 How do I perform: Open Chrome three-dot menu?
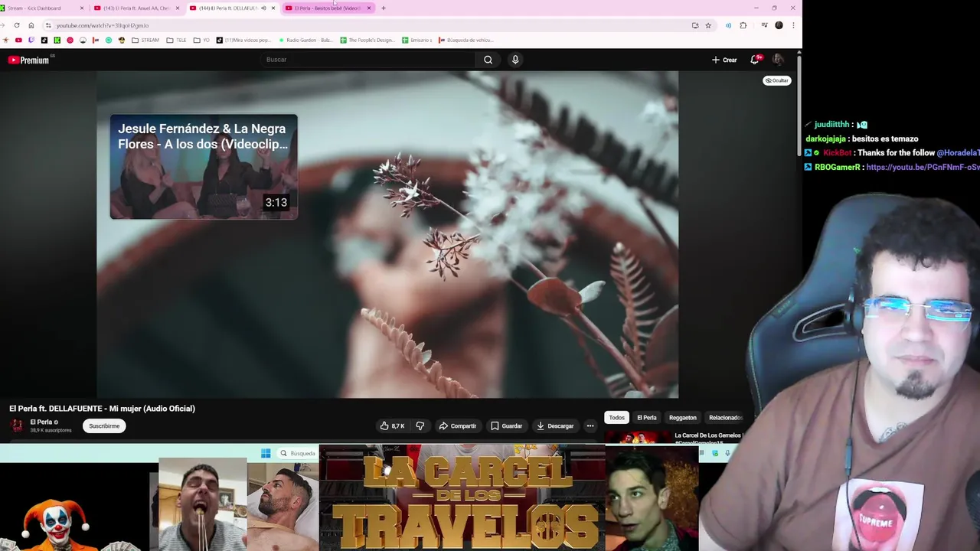point(793,25)
